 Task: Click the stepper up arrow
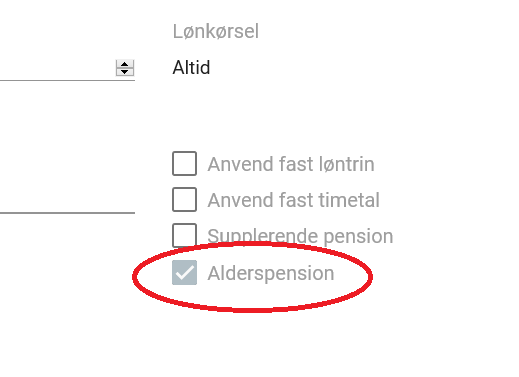click(125, 64)
